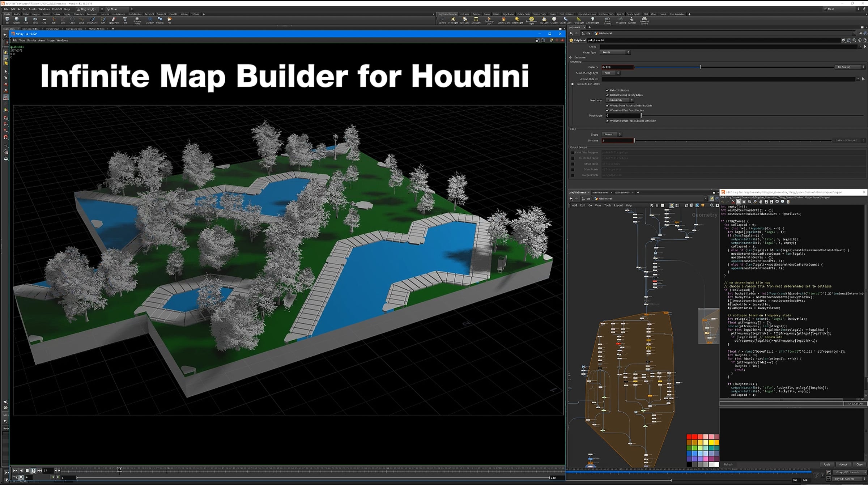
Task: Pick the Spray Paint shelf tool
Action: pos(114,20)
